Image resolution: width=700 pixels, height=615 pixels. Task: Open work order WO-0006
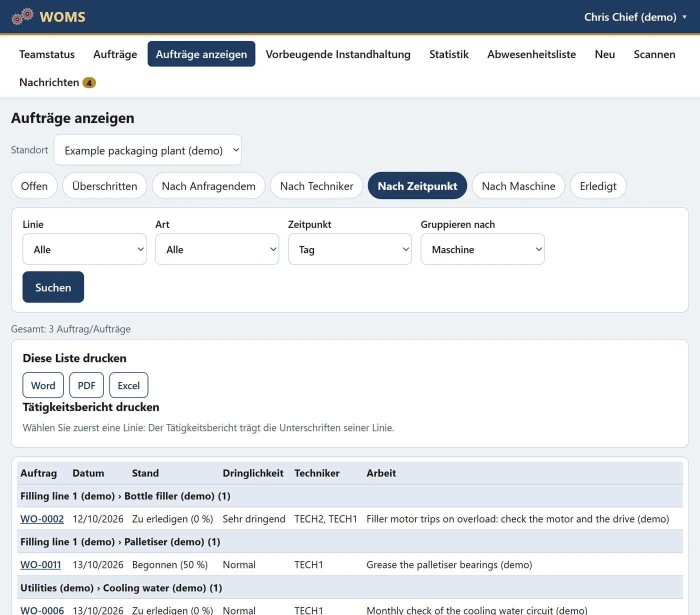coord(42,610)
